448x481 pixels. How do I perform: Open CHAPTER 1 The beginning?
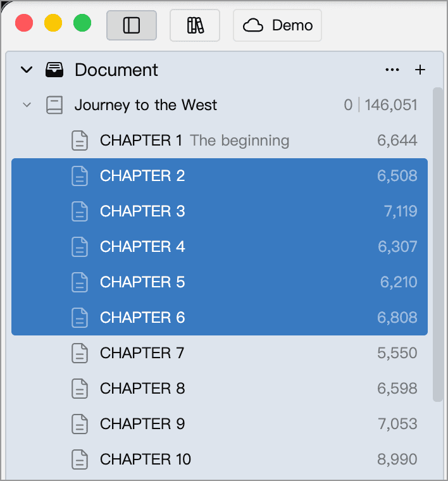(x=220, y=141)
